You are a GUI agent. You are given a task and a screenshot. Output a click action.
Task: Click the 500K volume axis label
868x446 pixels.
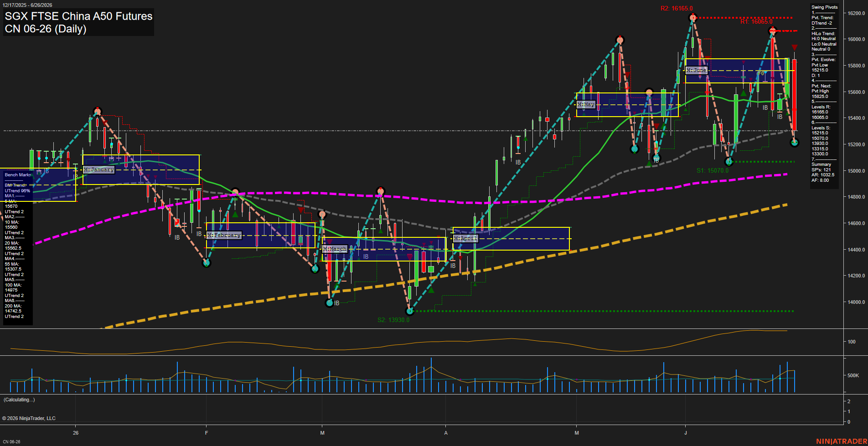pyautogui.click(x=853, y=375)
